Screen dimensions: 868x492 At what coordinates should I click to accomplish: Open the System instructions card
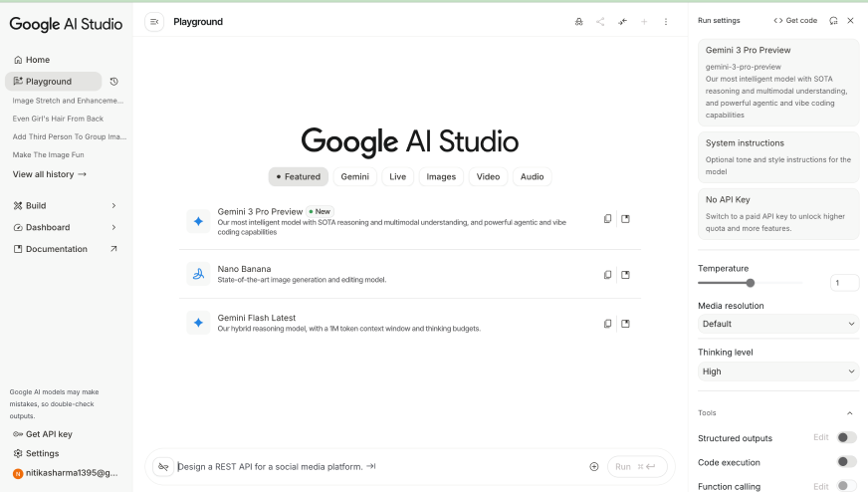(778, 156)
